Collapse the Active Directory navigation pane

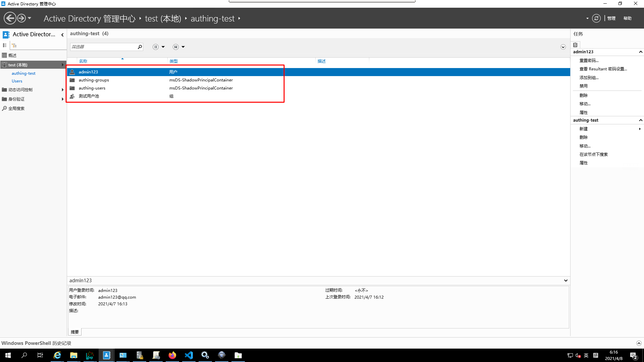pos(62,35)
